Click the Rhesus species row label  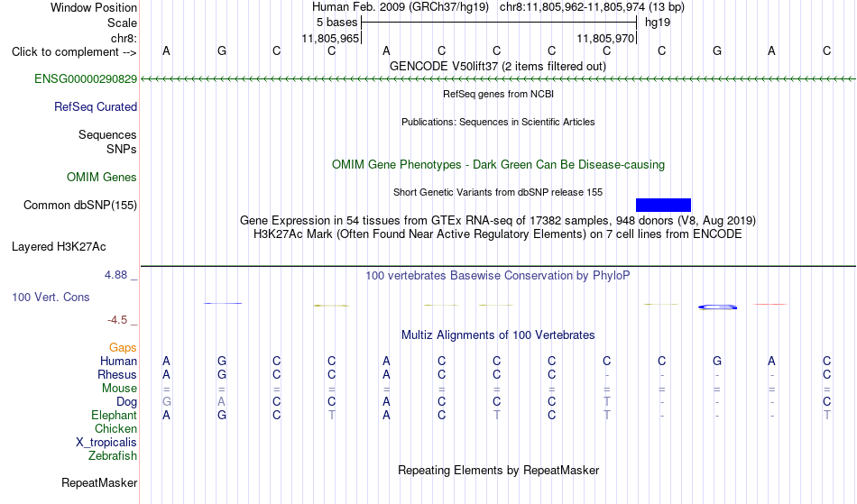(117, 375)
